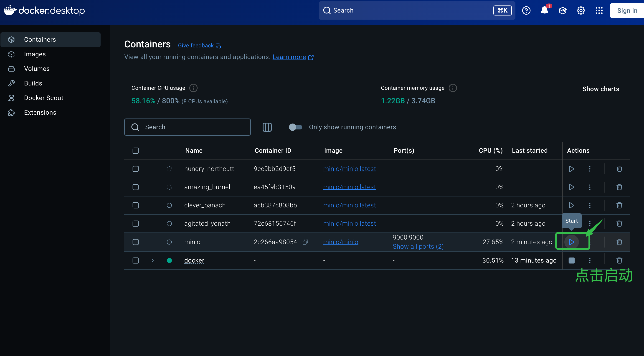Open notifications bell
Image resolution: width=644 pixels, height=356 pixels.
point(544,10)
